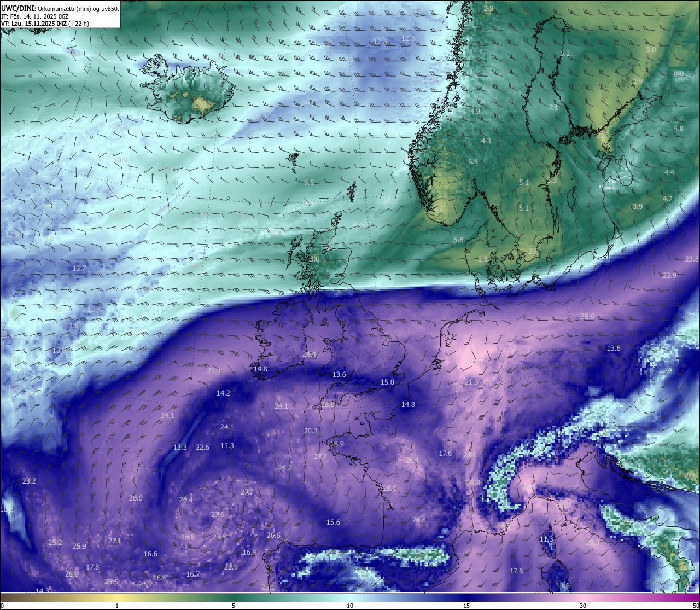Select the 6.4 value over Norway

pyautogui.click(x=473, y=162)
